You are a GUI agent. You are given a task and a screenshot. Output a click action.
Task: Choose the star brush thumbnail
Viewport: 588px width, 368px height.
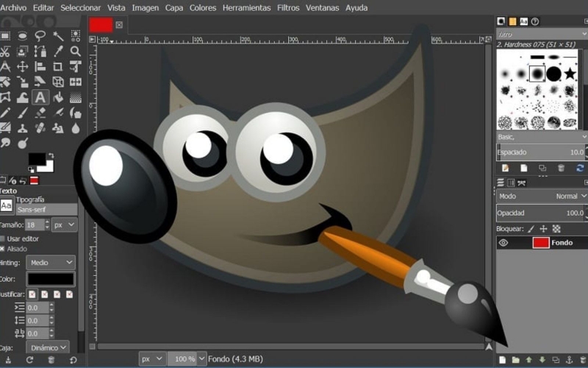(x=570, y=73)
